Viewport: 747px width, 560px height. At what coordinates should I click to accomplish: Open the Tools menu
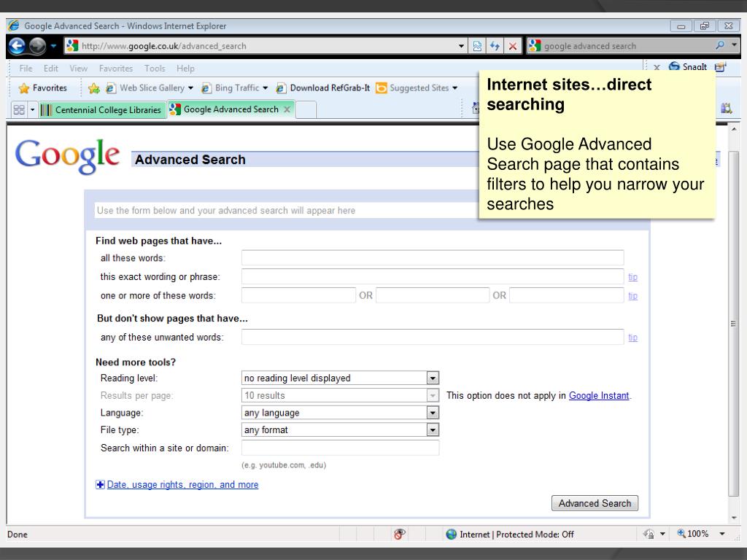pyautogui.click(x=155, y=69)
